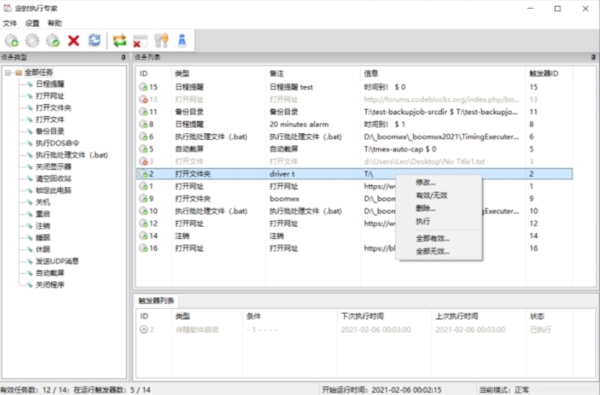Open the wrench and screwdriver settings icon
Viewport: 600px width, 395px height.
click(161, 40)
